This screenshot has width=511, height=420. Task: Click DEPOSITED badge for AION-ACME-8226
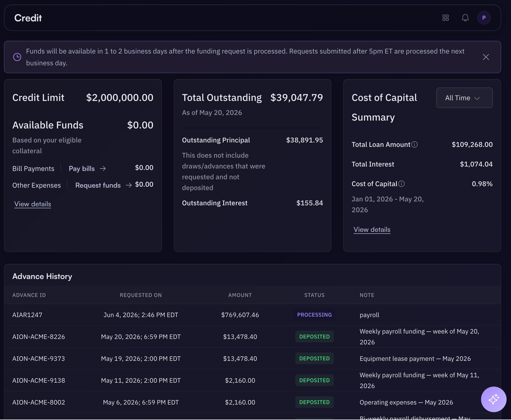(314, 337)
